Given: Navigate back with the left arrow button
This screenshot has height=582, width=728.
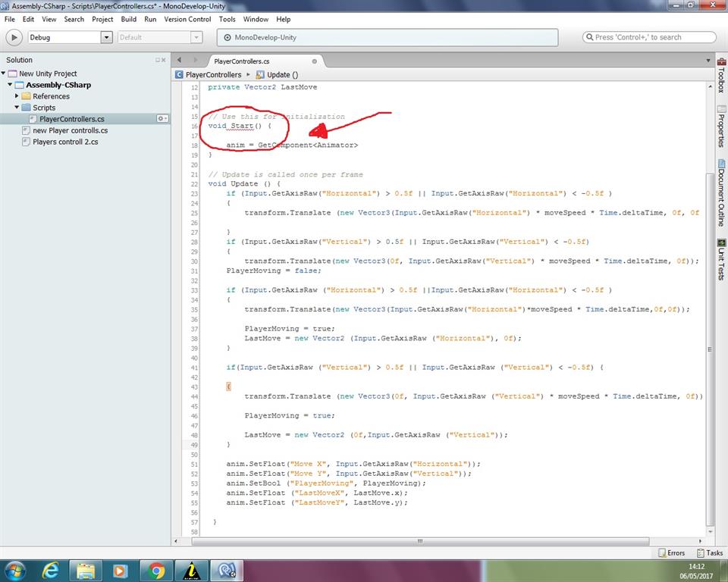Looking at the screenshot, I should tap(179, 60).
